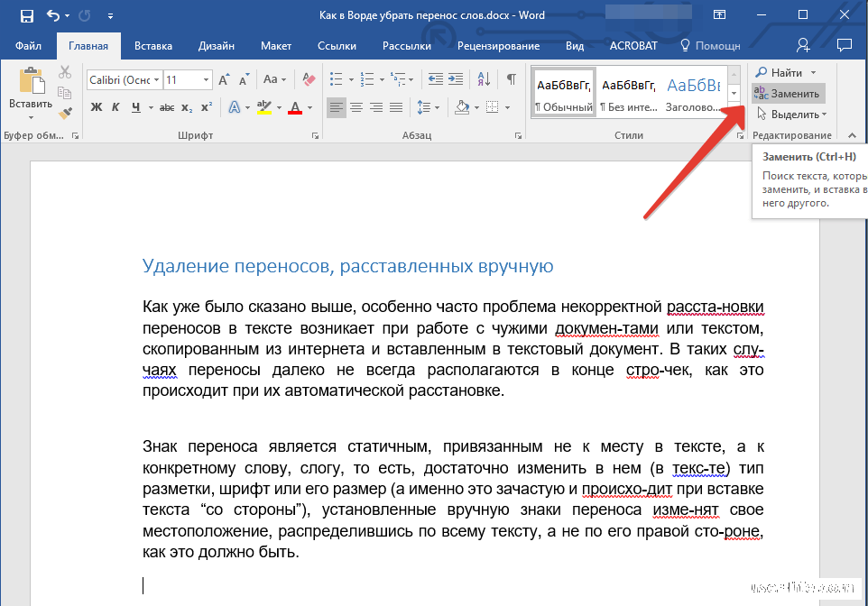Undo the last action
Image resolution: width=868 pixels, height=606 pixels.
click(53, 15)
